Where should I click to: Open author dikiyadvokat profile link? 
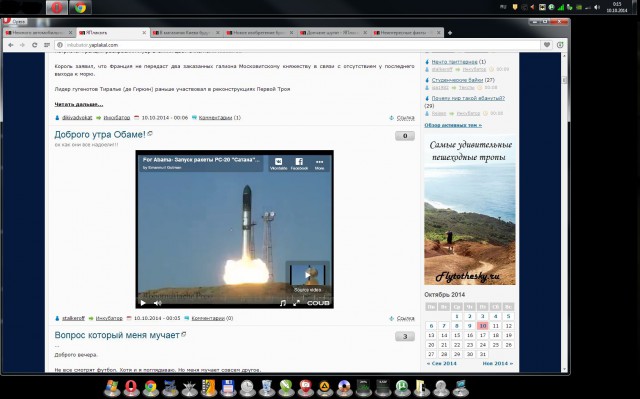click(x=77, y=117)
